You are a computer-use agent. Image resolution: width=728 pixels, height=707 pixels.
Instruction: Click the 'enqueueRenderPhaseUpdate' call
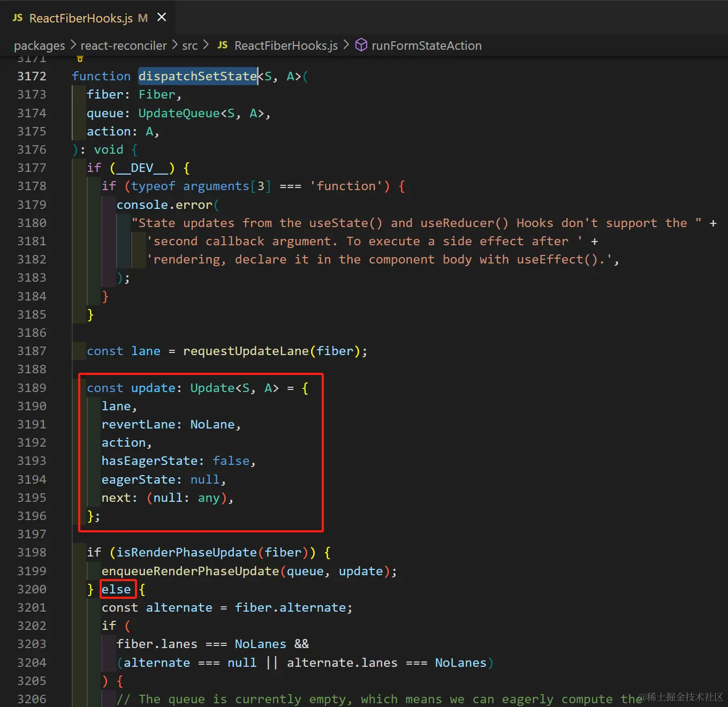click(190, 571)
